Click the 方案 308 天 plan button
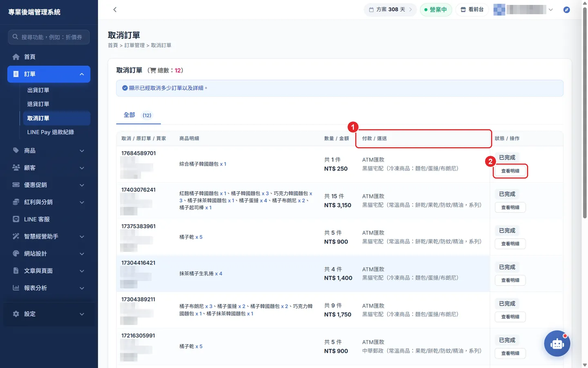Image resolution: width=588 pixels, height=368 pixels. [x=390, y=9]
